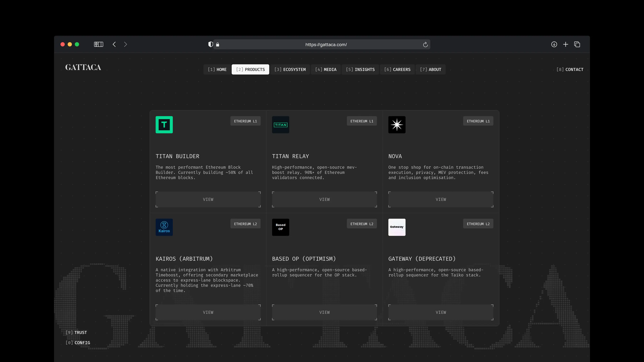Toggle the browser sidebar icon

point(99,44)
